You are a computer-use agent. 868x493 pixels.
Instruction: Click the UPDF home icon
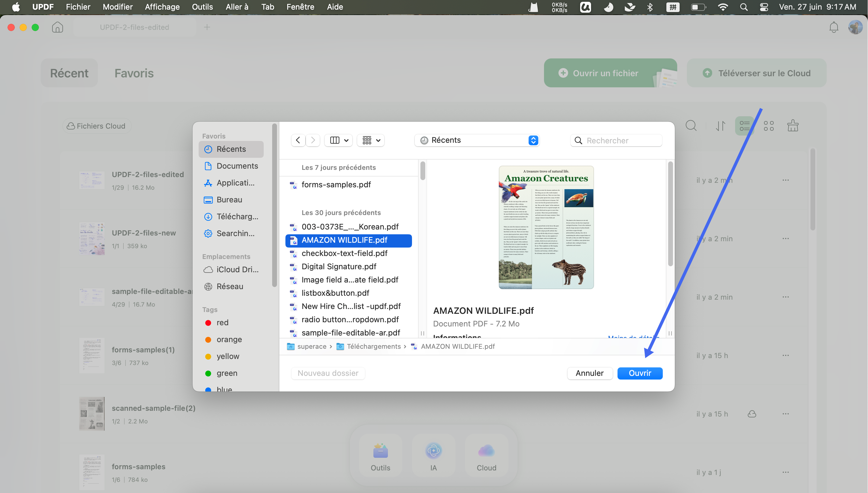pyautogui.click(x=57, y=27)
